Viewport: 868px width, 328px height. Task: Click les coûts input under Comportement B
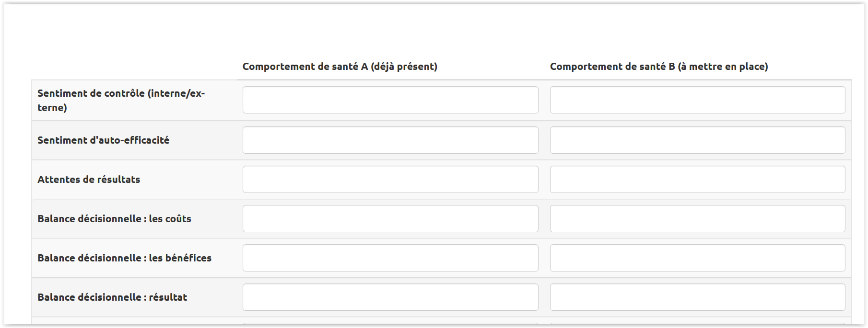coord(697,219)
